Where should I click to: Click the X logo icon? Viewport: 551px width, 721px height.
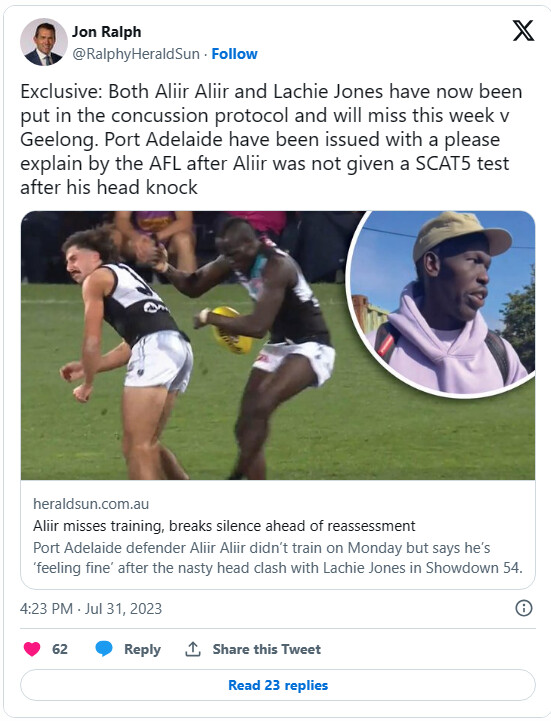click(523, 31)
